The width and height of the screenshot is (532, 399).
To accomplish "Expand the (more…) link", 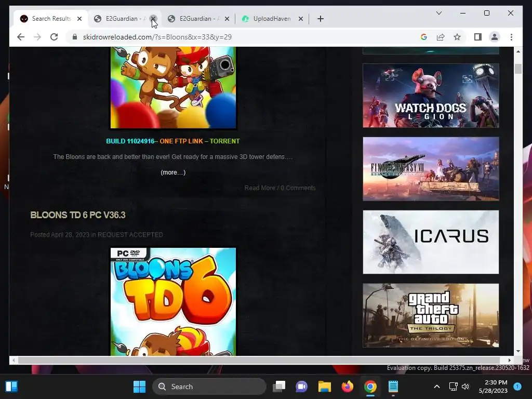I will coord(173,172).
